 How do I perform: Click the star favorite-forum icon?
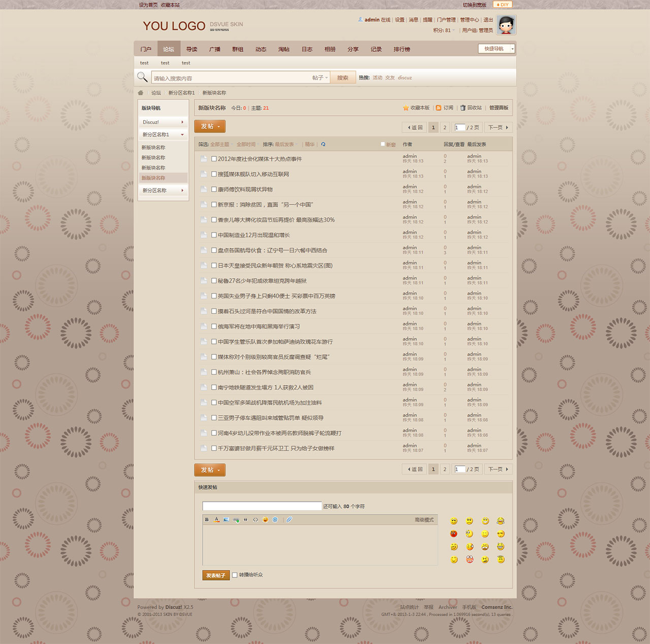click(406, 108)
